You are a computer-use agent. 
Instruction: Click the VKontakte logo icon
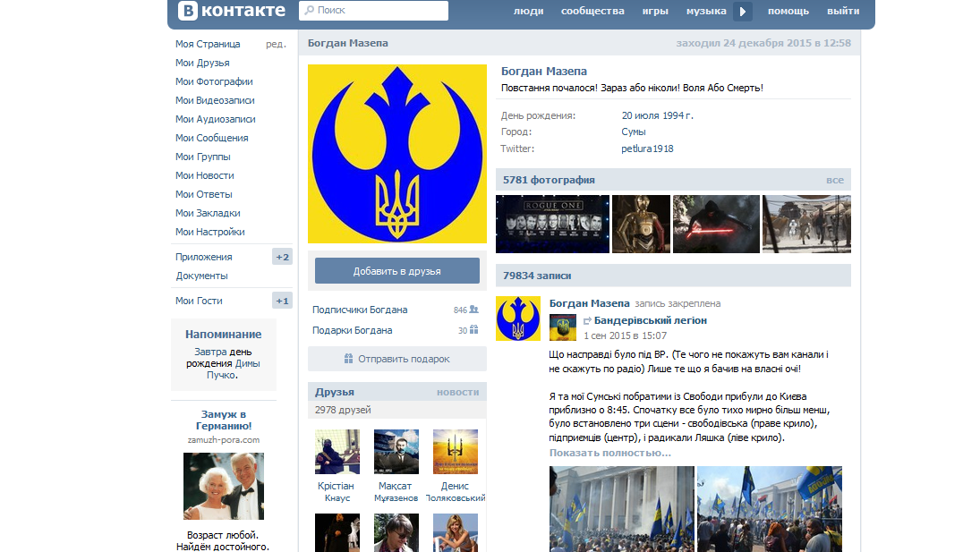coord(188,11)
